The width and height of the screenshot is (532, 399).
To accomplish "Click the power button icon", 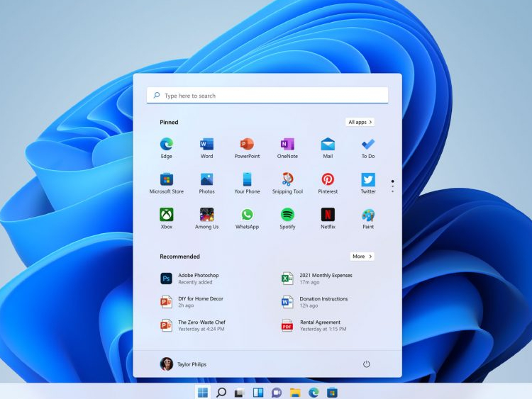I will pyautogui.click(x=367, y=364).
